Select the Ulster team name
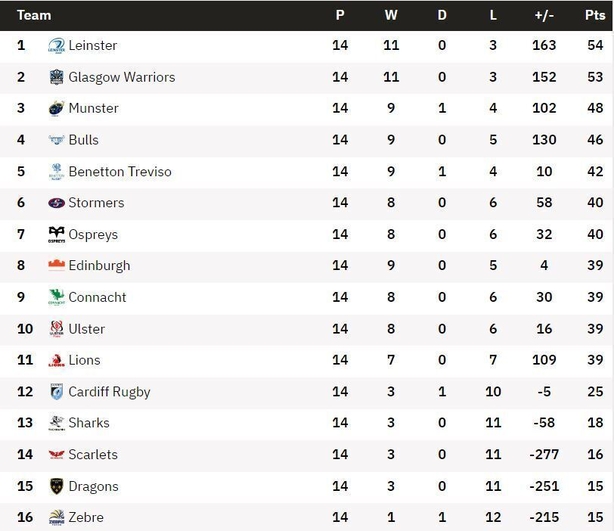 [x=87, y=329]
